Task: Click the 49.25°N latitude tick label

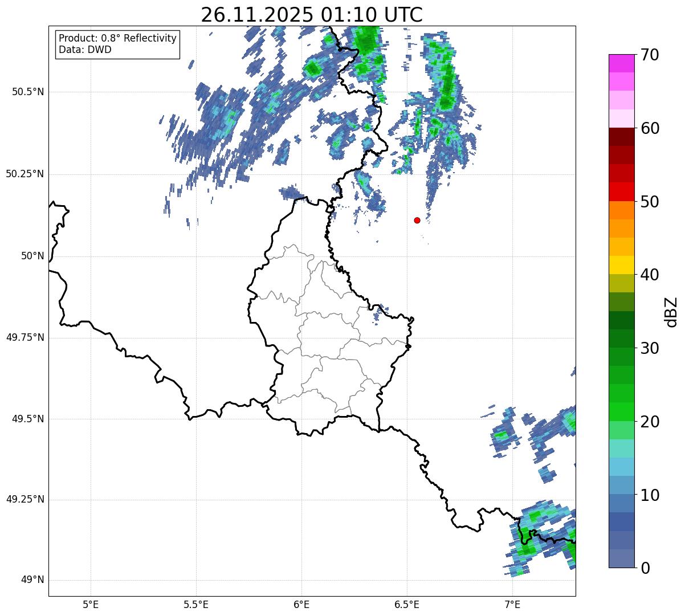Action: pos(25,500)
